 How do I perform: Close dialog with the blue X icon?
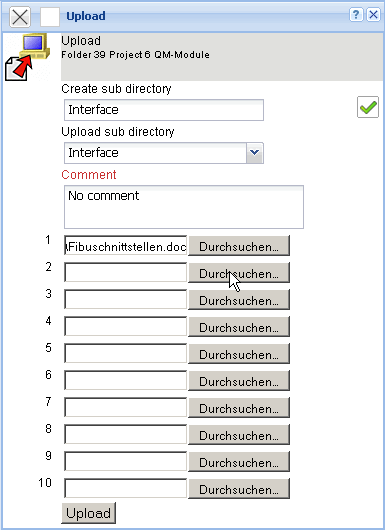click(x=374, y=15)
